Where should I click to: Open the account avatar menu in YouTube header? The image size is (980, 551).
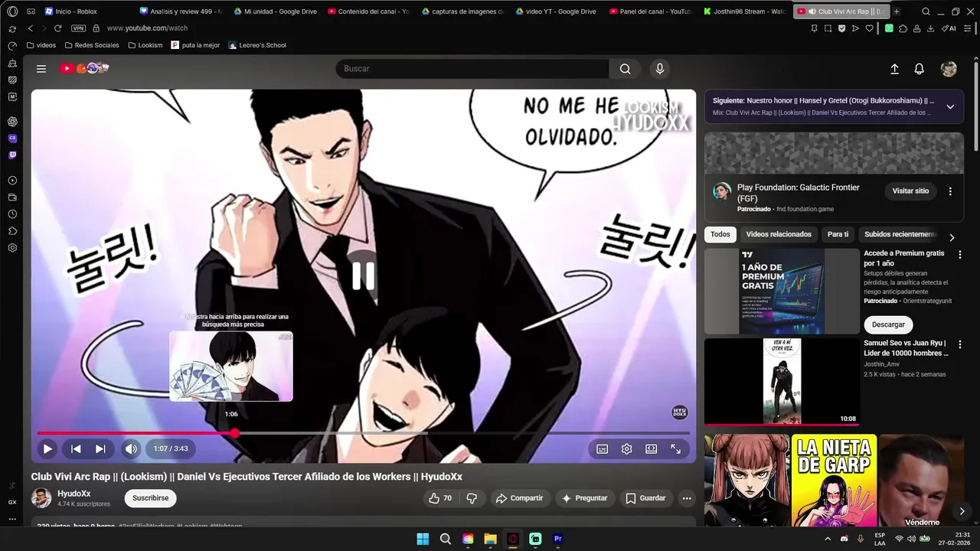949,69
